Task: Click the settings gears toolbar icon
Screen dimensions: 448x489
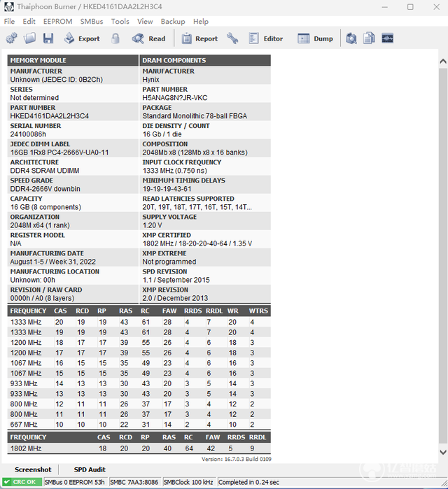Action: tap(11, 38)
